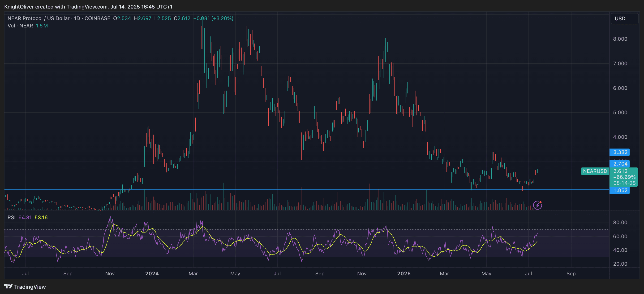
Task: Open the quick trade lightning icon
Action: tap(537, 205)
